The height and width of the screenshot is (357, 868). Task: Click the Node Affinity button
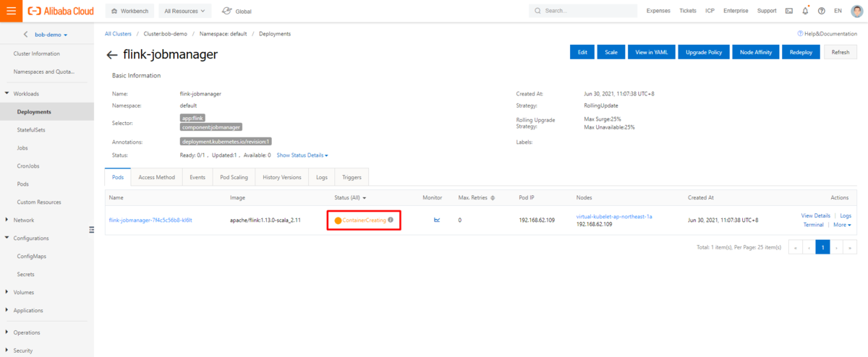click(x=756, y=52)
